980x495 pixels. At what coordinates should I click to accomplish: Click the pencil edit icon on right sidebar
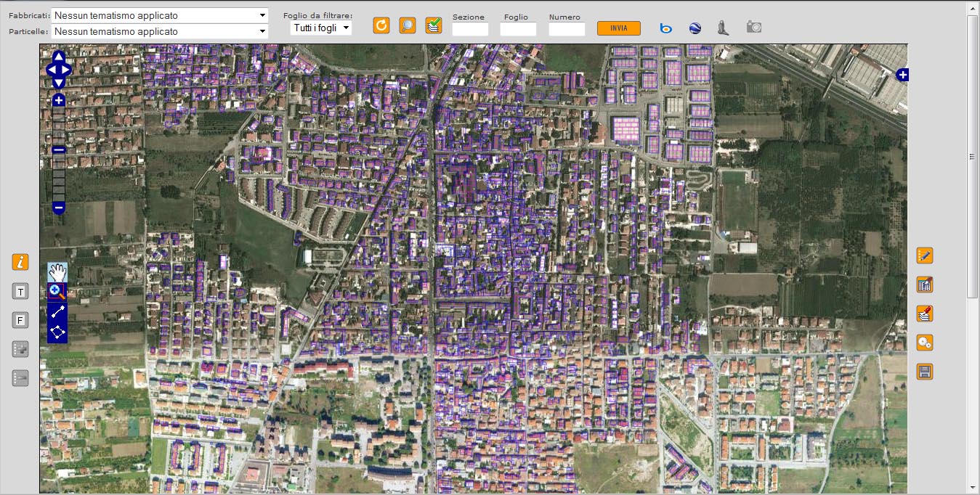tap(925, 255)
